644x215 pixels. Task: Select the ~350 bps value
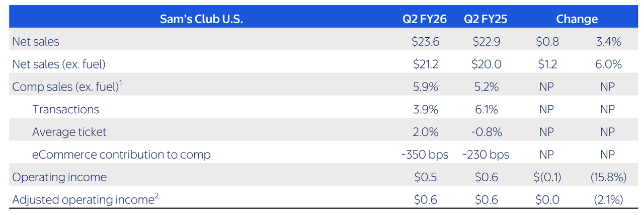pos(425,155)
